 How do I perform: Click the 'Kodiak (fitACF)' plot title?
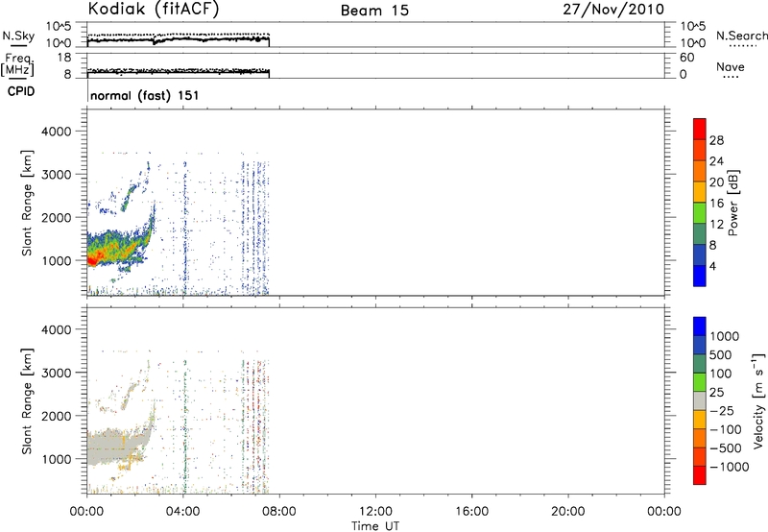point(154,9)
